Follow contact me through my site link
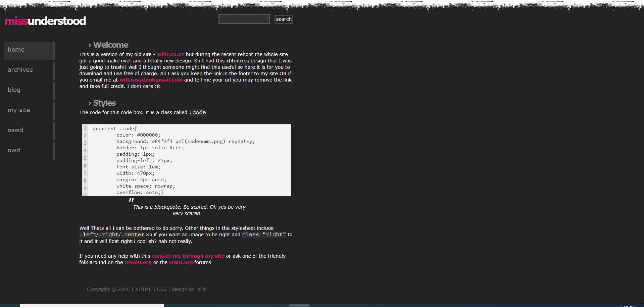644x307 pixels. [x=188, y=256]
